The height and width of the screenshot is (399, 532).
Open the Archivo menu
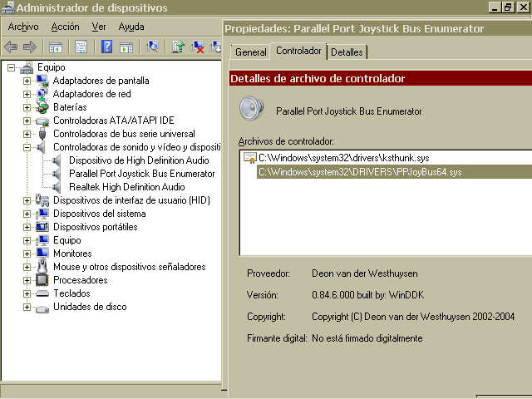(23, 27)
